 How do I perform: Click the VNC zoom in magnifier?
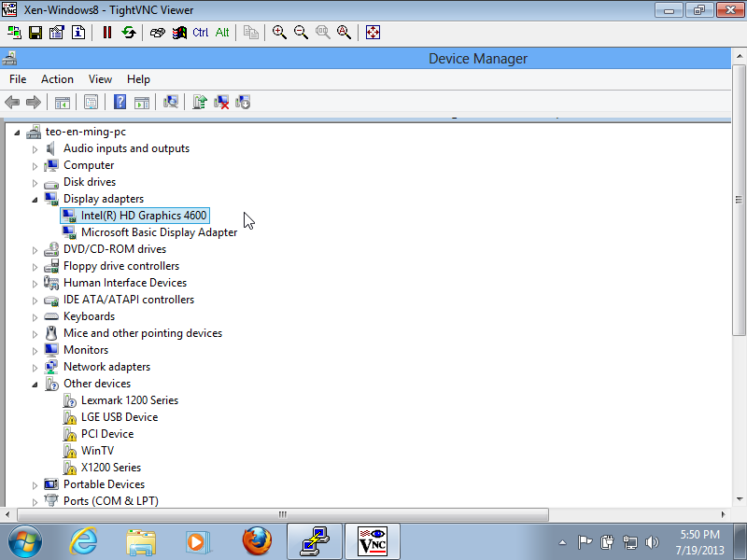(279, 32)
